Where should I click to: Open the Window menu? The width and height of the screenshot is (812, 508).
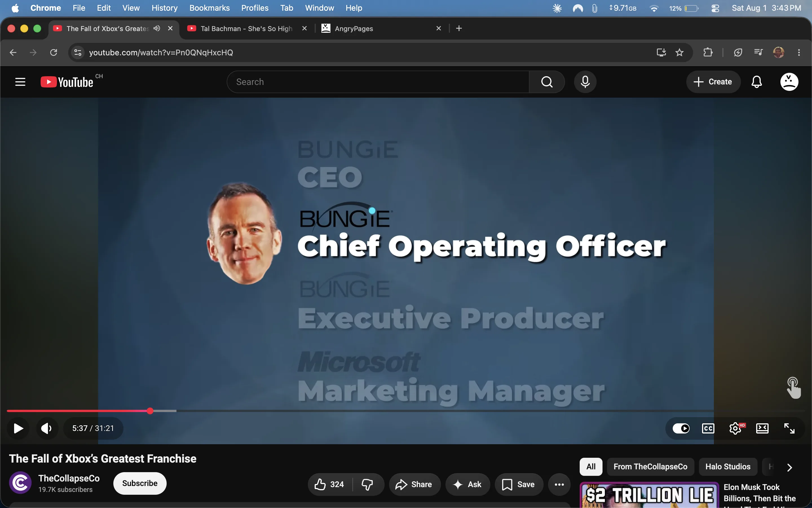(x=319, y=8)
